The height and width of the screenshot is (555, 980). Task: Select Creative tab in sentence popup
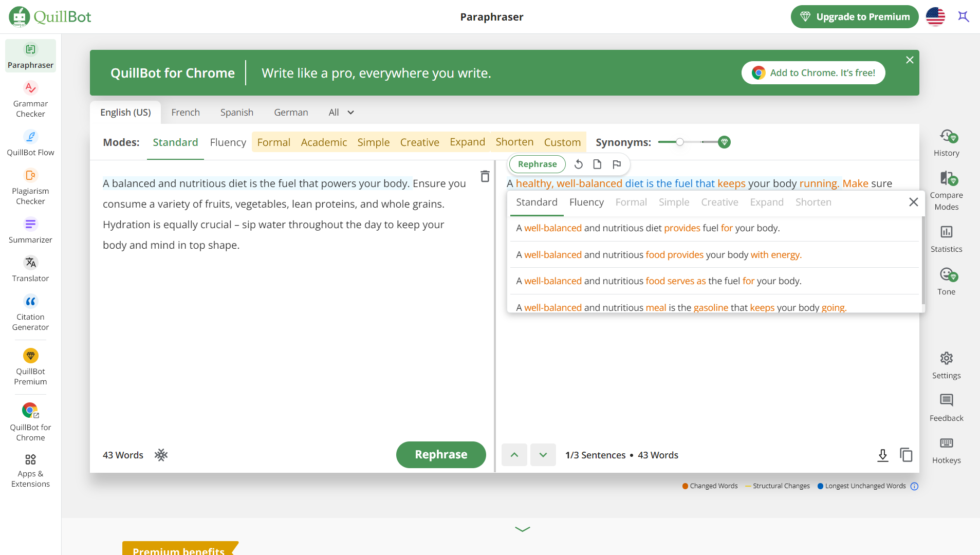click(x=719, y=202)
